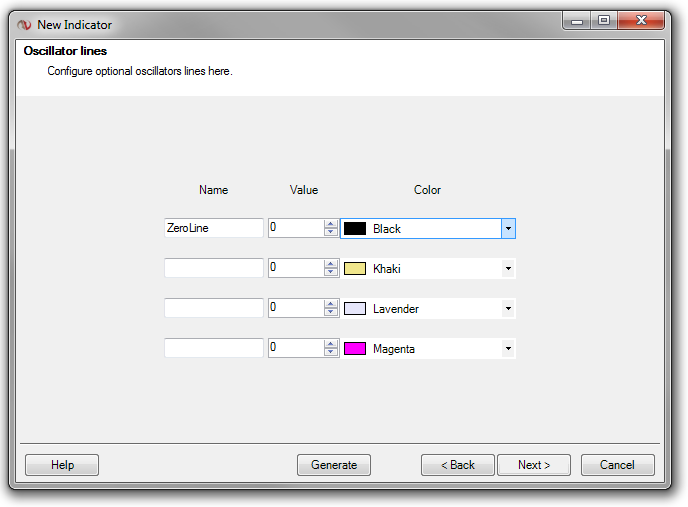Click the Black color swatch
Viewport: 688px width, 507px height.
coord(355,229)
